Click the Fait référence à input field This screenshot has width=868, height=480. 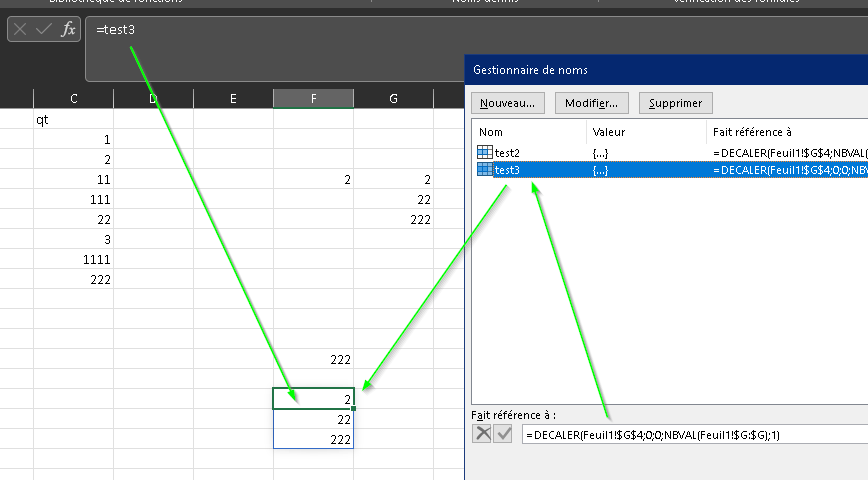695,435
